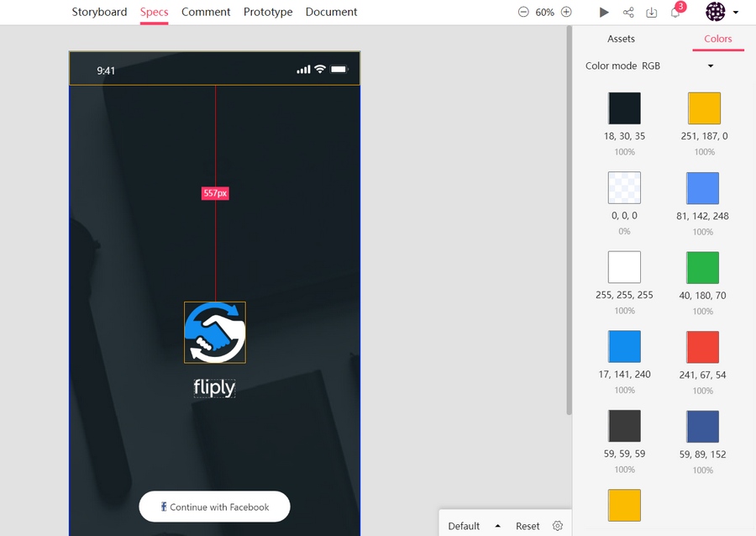
Task: Click the battery icon in status bar
Action: [x=339, y=70]
